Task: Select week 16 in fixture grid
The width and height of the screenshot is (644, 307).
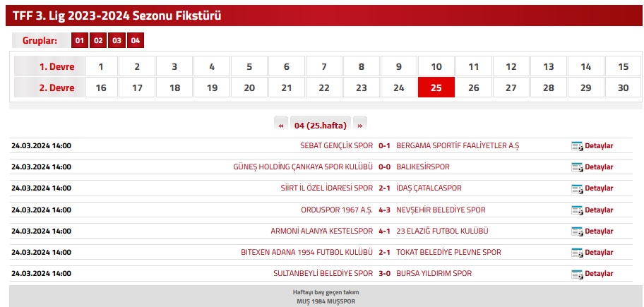Action: pyautogui.click(x=101, y=88)
